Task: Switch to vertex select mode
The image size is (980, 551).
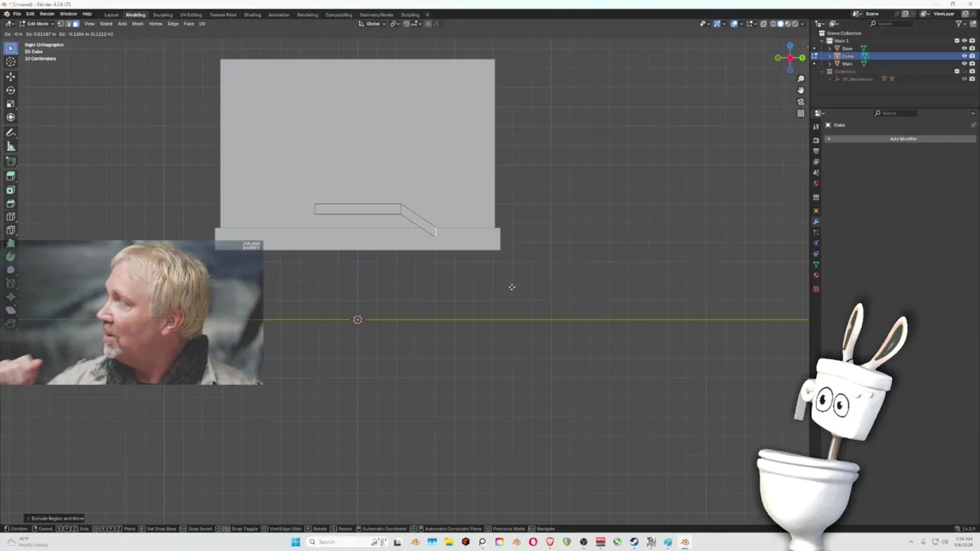Action: [61, 24]
